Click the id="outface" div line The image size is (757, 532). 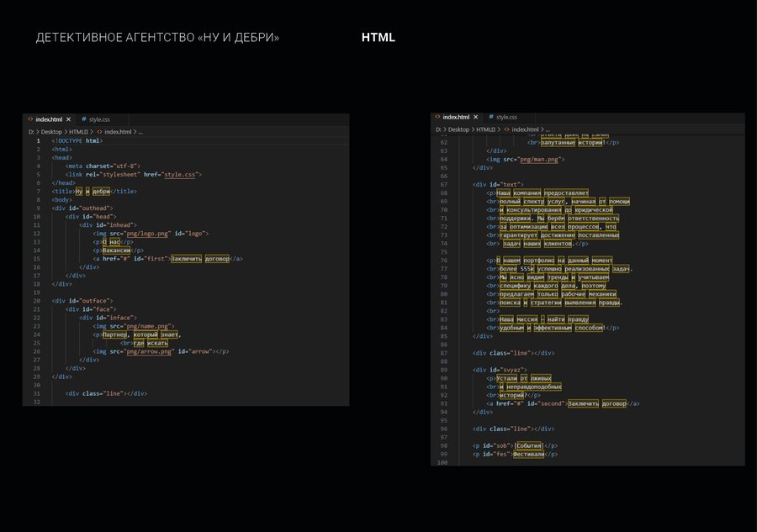click(x=82, y=301)
